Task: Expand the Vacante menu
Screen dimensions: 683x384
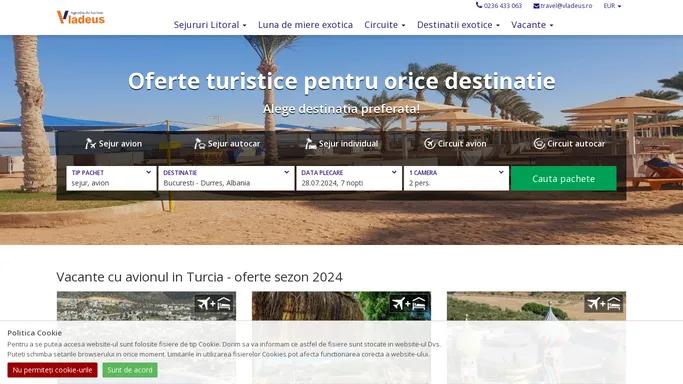Action: pyautogui.click(x=532, y=25)
